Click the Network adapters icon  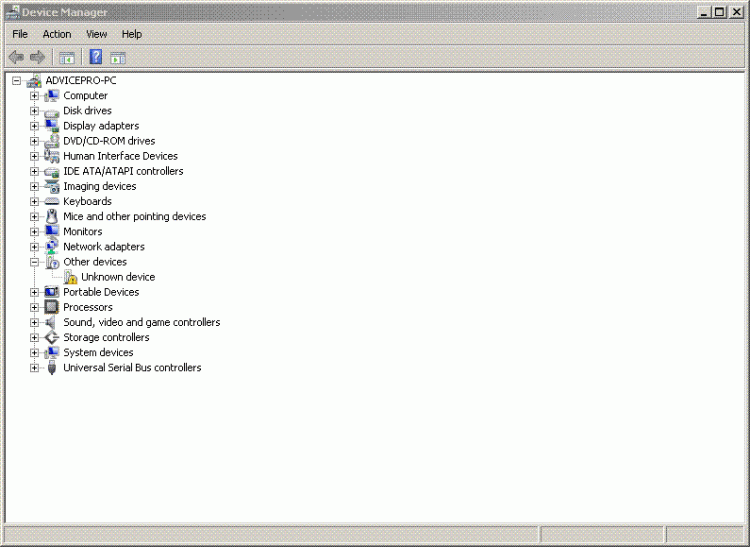(52, 247)
